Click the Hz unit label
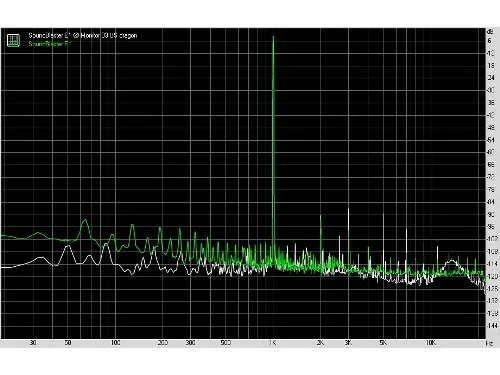 point(489,343)
